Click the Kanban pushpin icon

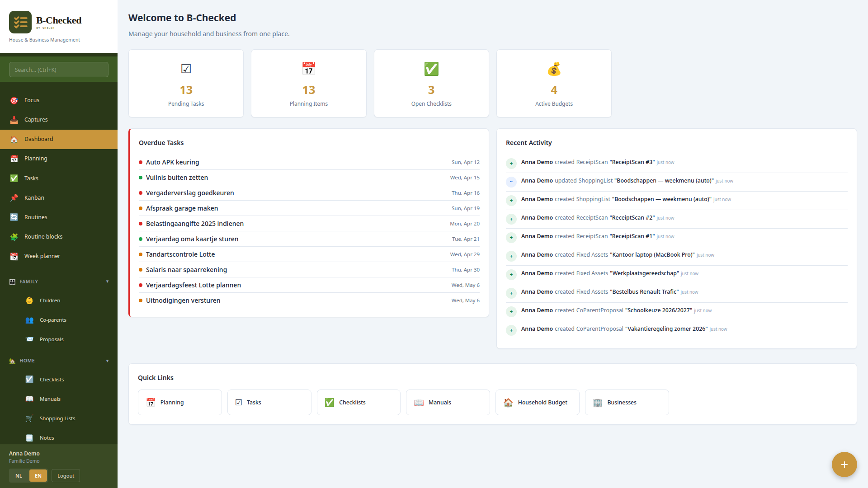[x=14, y=198]
